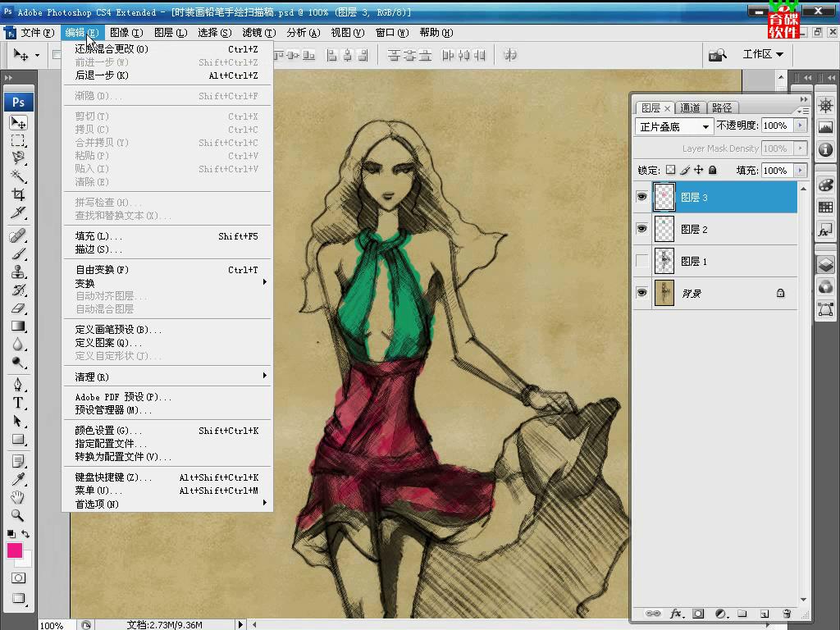The image size is (840, 630).
Task: Click the zoom percentage field in status bar
Action: tap(56, 624)
